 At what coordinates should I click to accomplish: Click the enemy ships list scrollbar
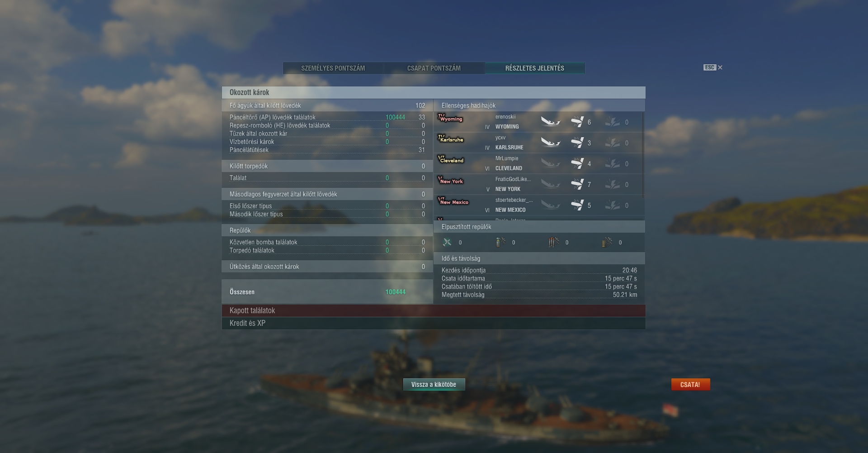coord(643,154)
